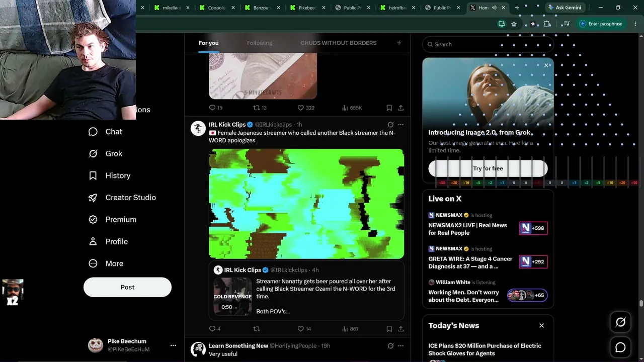This screenshot has width=644, height=362.
Task: Switch to the mikeliao browser tab
Action: coord(172,8)
